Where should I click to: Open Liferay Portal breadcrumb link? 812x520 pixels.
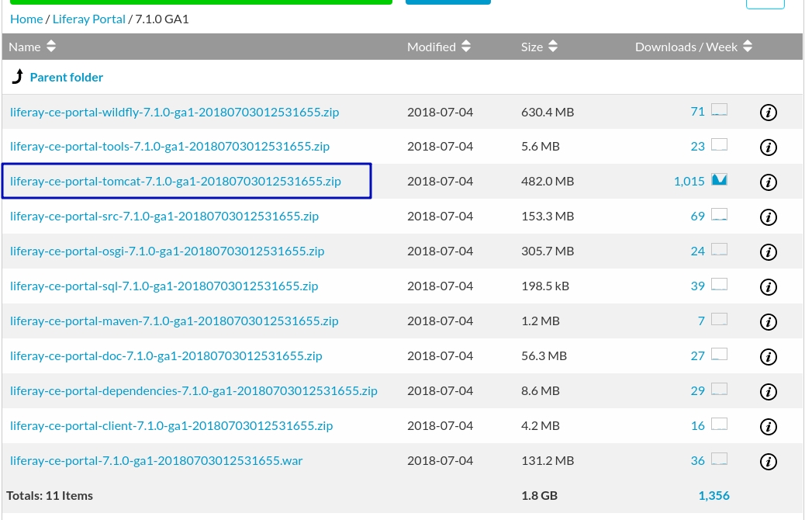pos(89,19)
